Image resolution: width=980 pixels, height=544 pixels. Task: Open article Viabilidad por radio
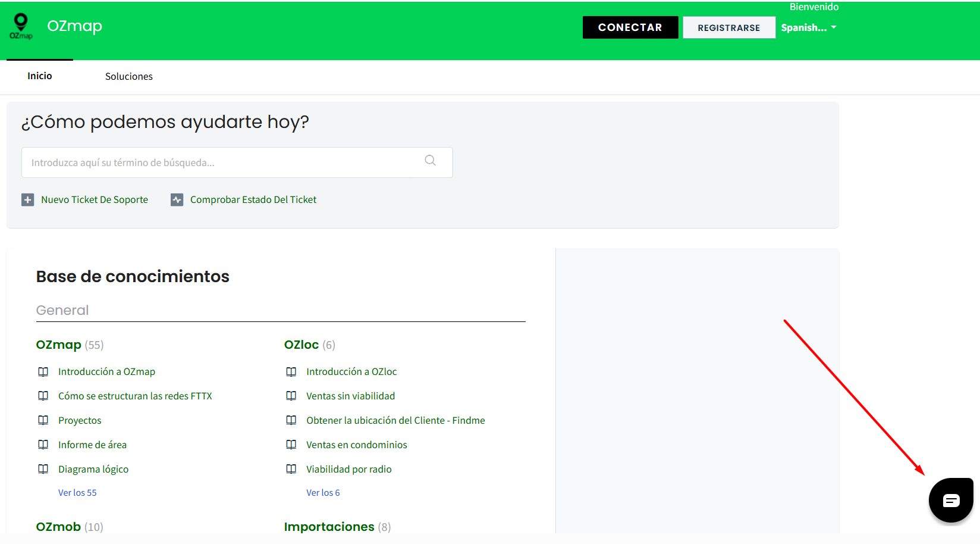coord(349,470)
